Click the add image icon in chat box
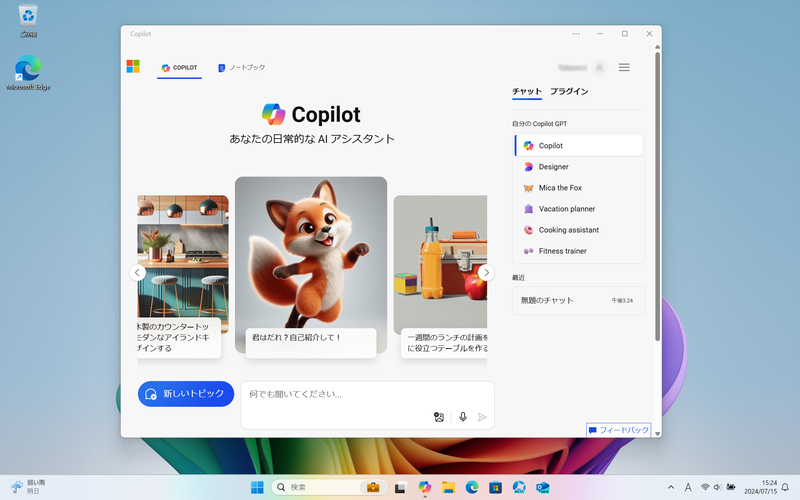 tap(439, 417)
